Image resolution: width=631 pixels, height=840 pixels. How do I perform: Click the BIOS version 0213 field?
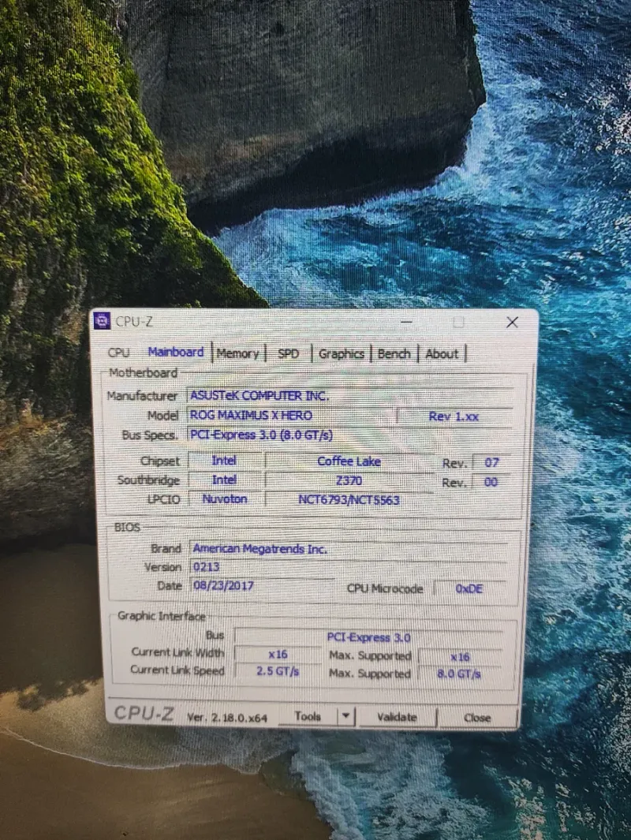(x=348, y=567)
